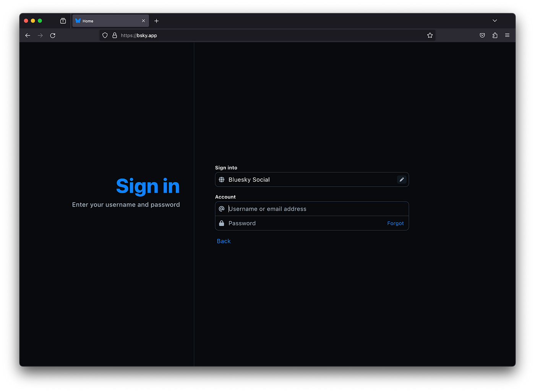535x392 pixels.
Task: Click the green macOS fullscreen button
Action: [x=40, y=21]
